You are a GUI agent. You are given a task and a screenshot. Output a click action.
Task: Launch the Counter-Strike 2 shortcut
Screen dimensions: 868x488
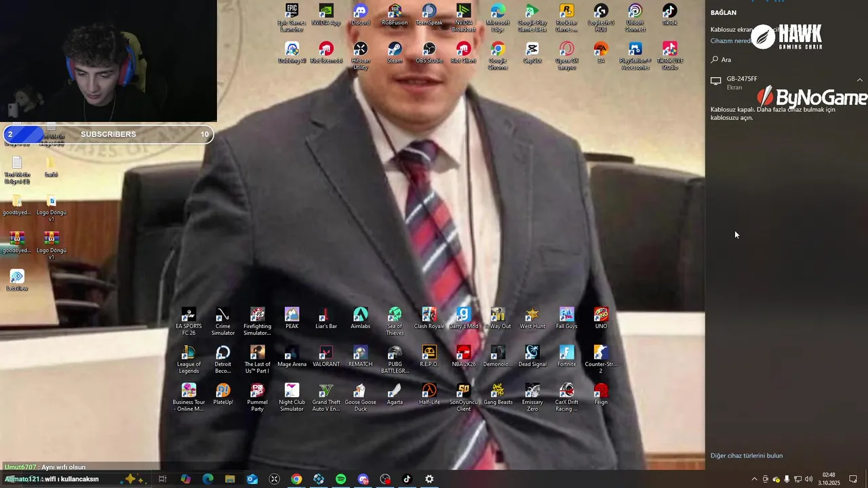click(x=601, y=359)
